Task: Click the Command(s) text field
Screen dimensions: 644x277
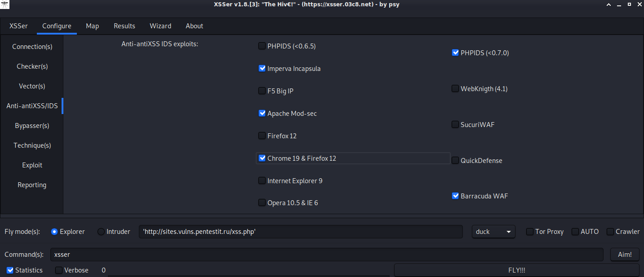Action: [x=326, y=255]
